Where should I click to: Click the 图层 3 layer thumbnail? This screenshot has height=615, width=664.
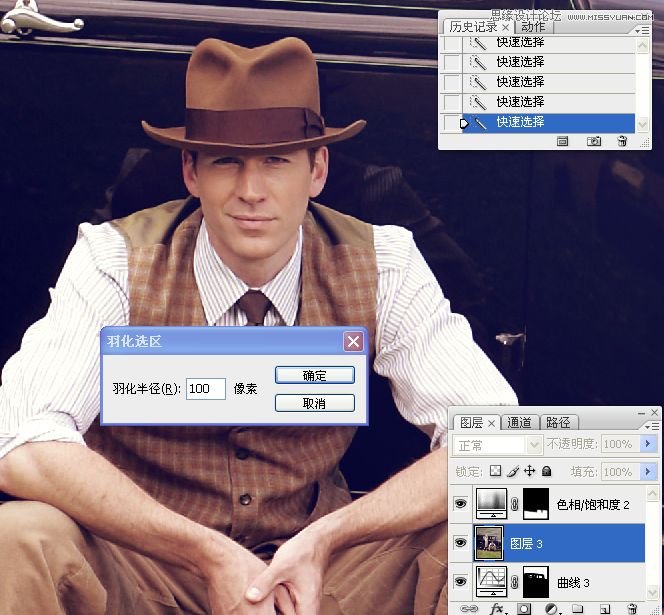point(489,543)
